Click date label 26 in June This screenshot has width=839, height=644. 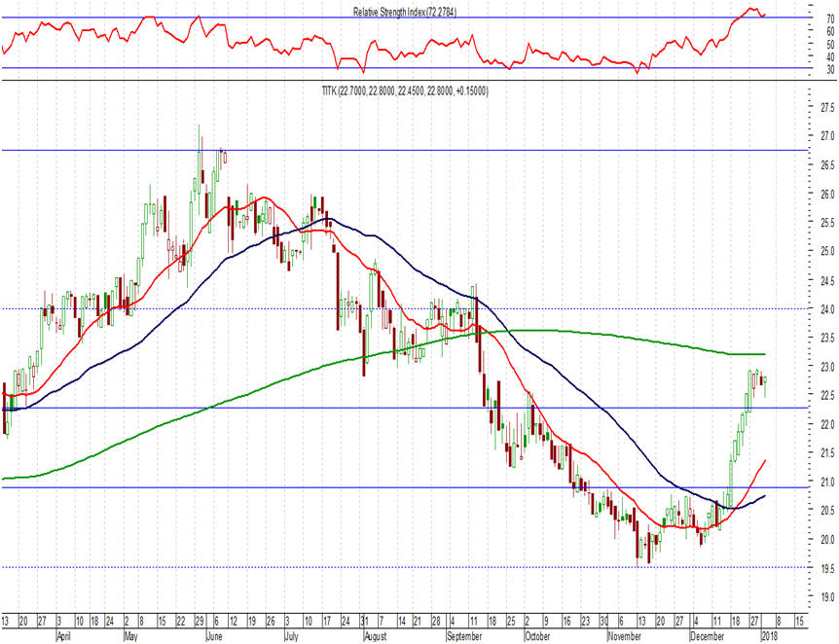(x=271, y=622)
